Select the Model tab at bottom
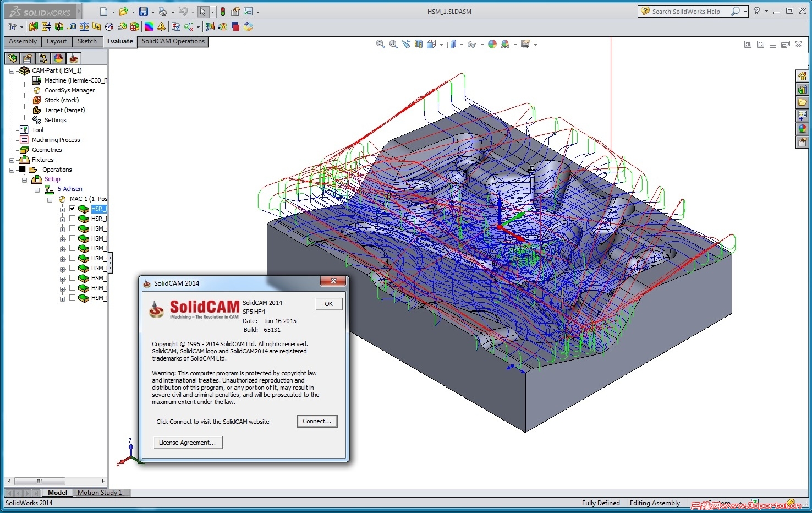The width and height of the screenshot is (812, 513). pos(57,493)
